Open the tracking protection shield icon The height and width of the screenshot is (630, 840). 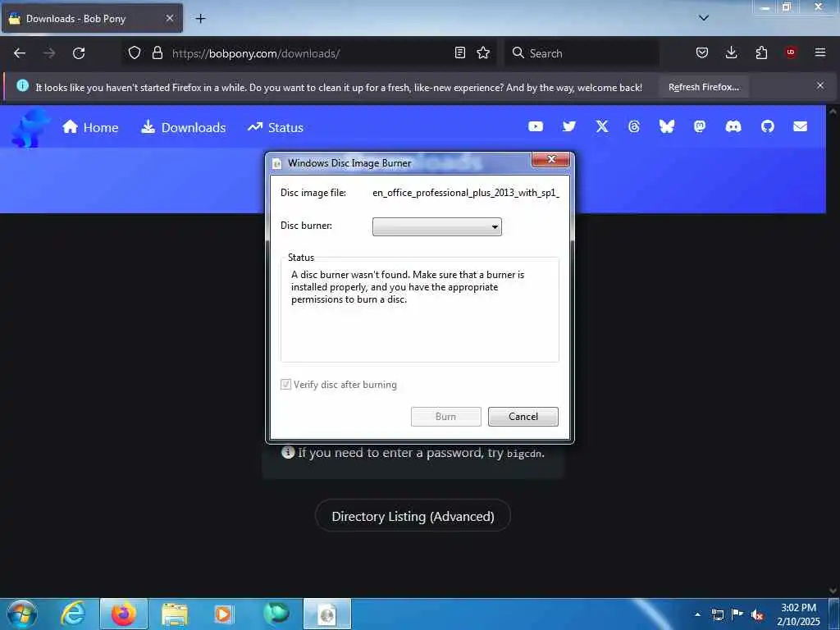click(x=135, y=52)
